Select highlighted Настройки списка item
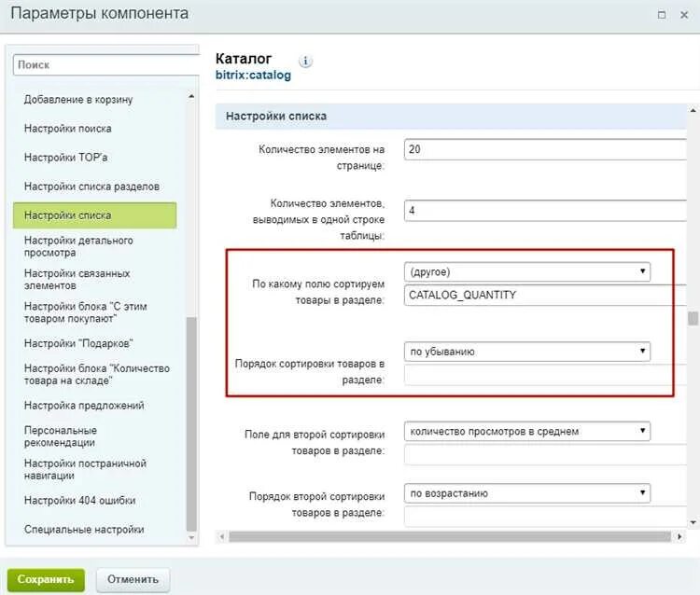Viewport: 700px width, 595px height. pyautogui.click(x=94, y=215)
